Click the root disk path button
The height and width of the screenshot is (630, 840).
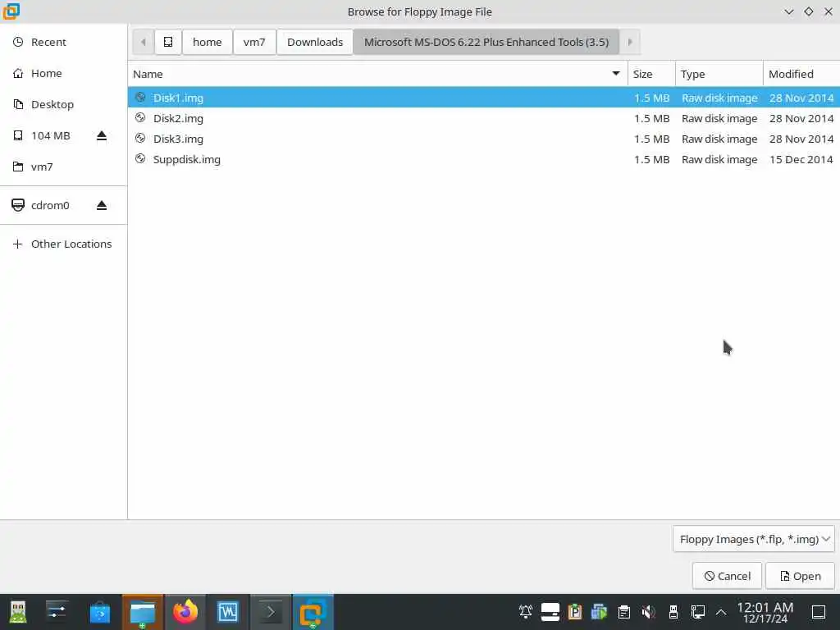point(167,42)
